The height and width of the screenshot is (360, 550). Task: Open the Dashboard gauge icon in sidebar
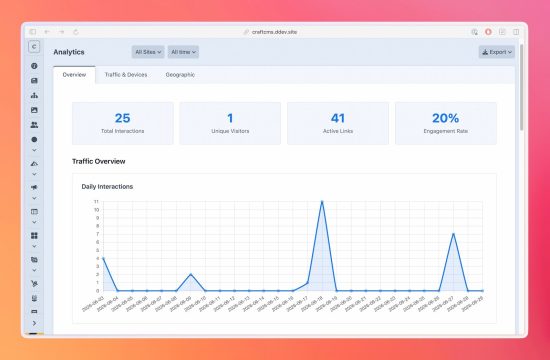coord(34,66)
